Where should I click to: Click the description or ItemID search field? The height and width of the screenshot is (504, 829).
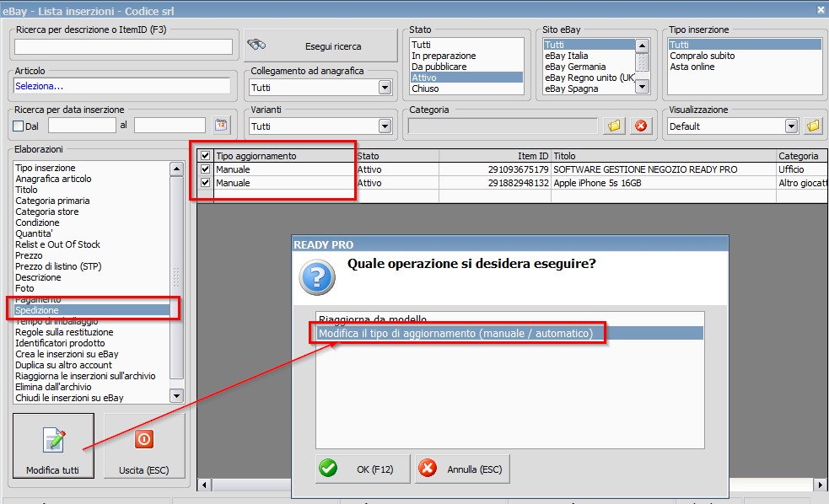[123, 46]
